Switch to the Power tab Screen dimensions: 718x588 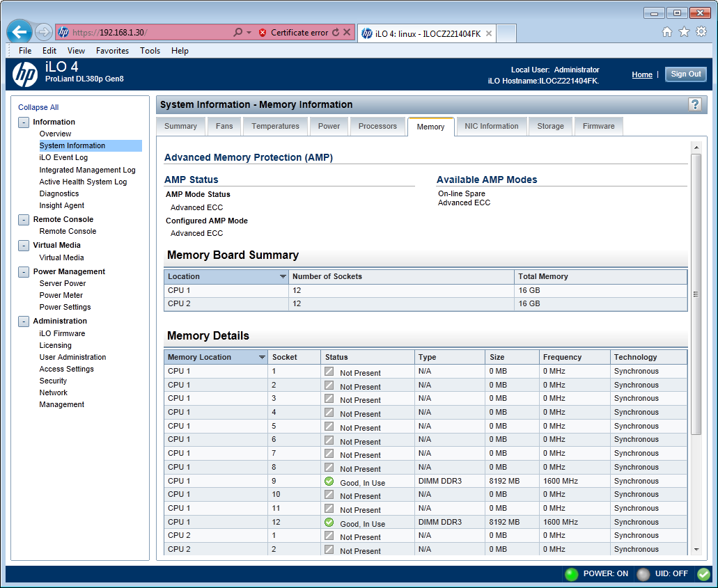point(329,126)
